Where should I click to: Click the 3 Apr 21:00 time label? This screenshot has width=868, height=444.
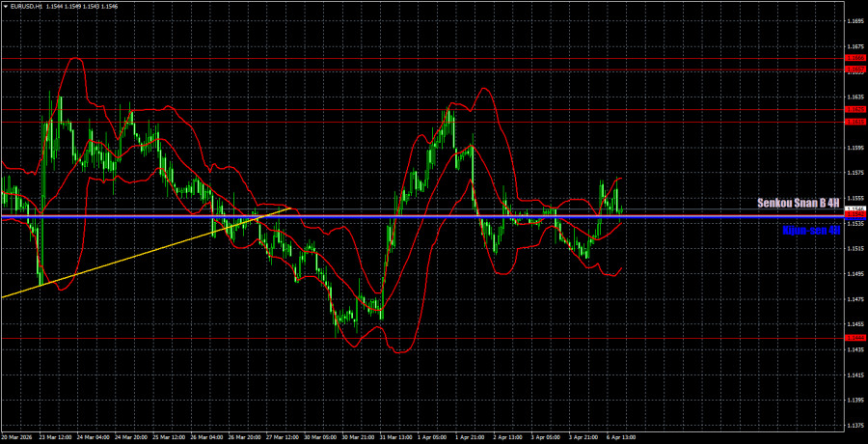click(583, 437)
